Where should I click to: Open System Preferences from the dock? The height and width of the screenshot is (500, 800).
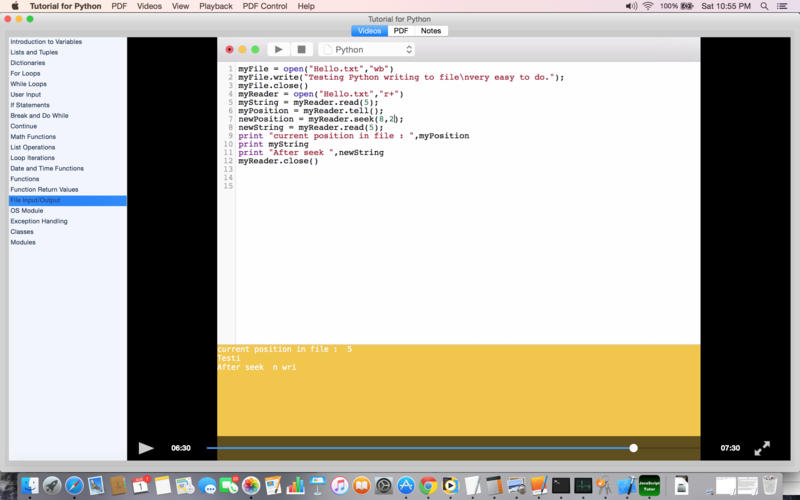pos(384,485)
